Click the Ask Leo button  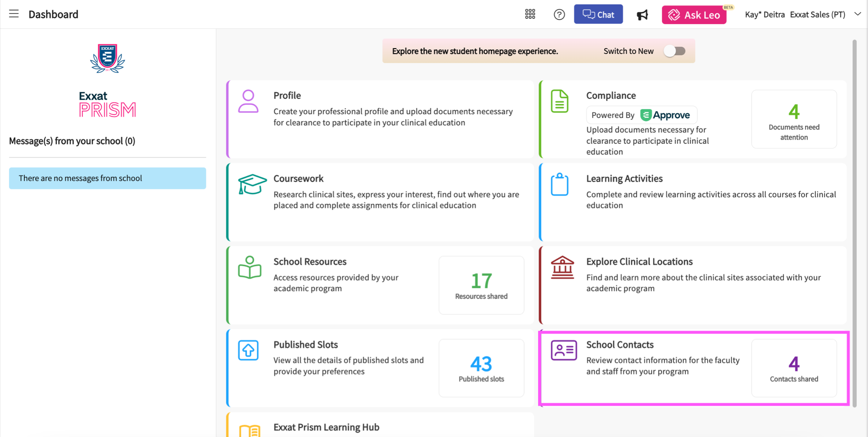[694, 15]
